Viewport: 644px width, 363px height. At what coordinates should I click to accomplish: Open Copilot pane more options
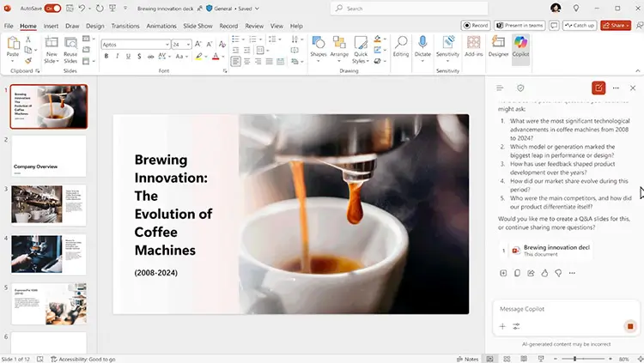(x=616, y=88)
